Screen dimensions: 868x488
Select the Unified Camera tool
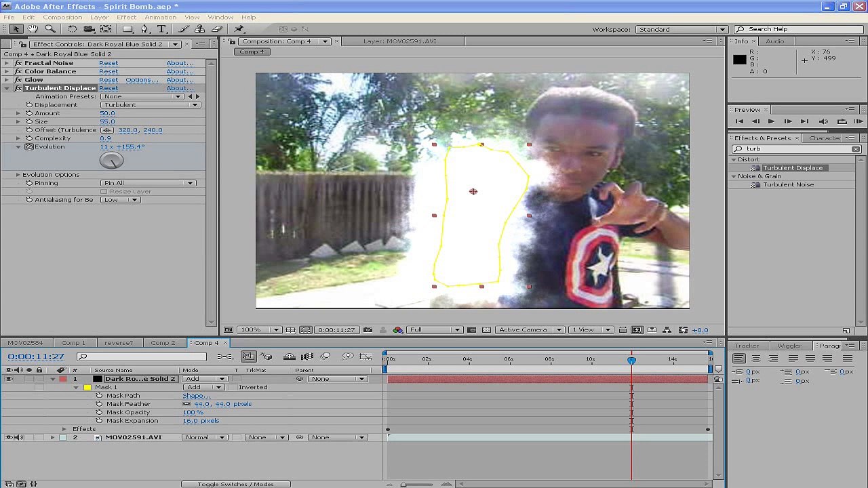[x=89, y=29]
